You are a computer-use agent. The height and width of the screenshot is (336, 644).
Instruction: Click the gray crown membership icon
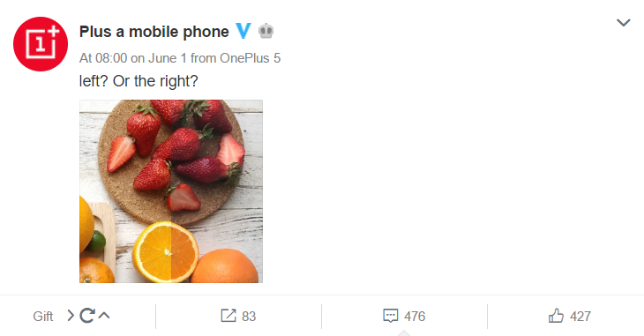266,31
